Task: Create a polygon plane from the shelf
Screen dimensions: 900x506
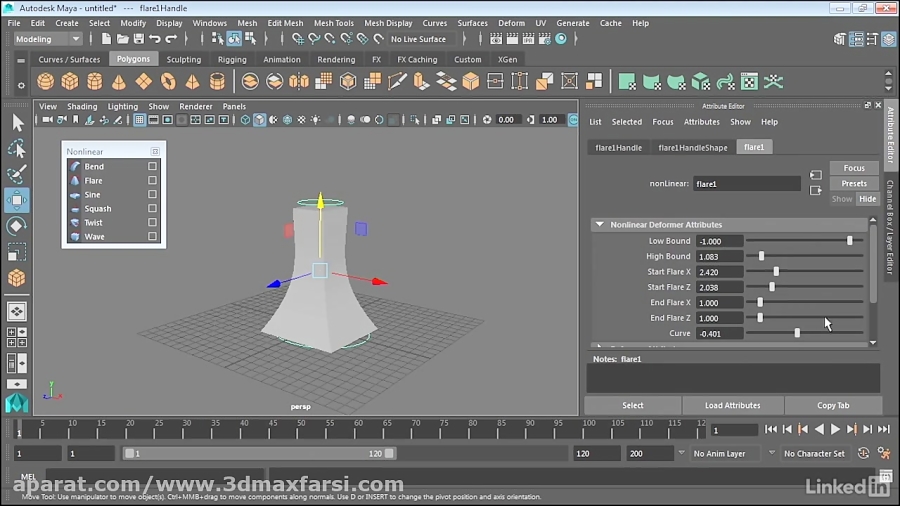Action: [143, 81]
